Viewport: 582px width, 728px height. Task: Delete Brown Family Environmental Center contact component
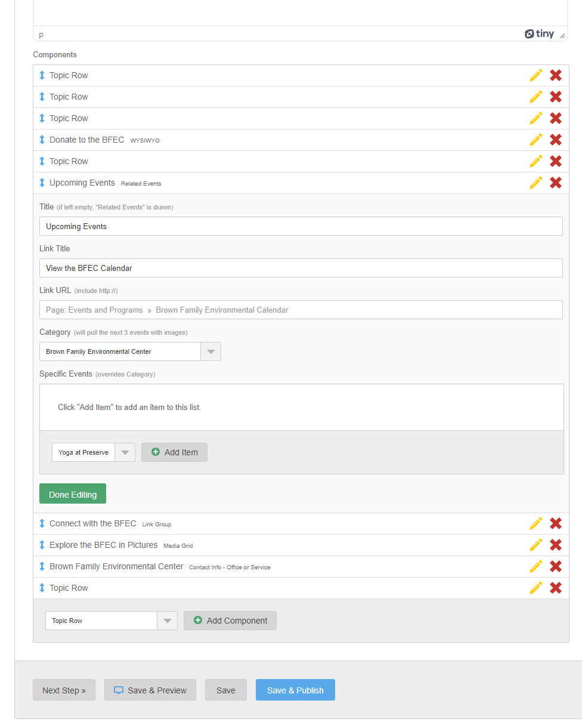555,566
